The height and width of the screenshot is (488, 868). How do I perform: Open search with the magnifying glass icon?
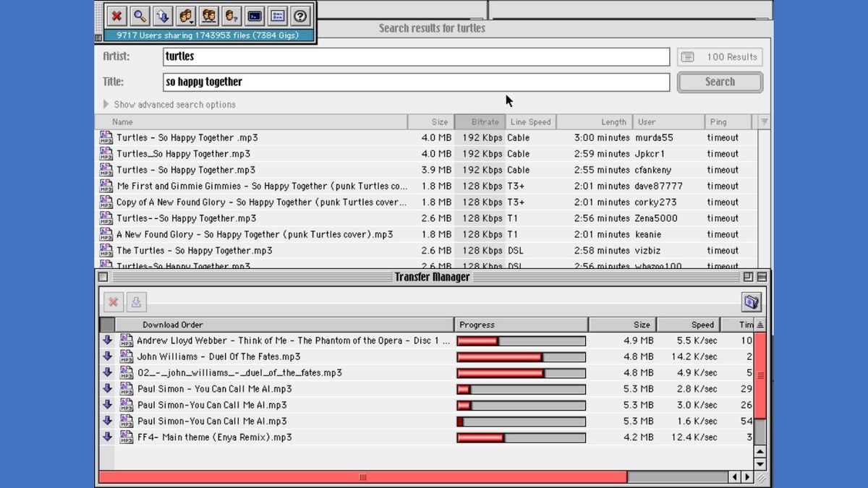click(x=140, y=16)
